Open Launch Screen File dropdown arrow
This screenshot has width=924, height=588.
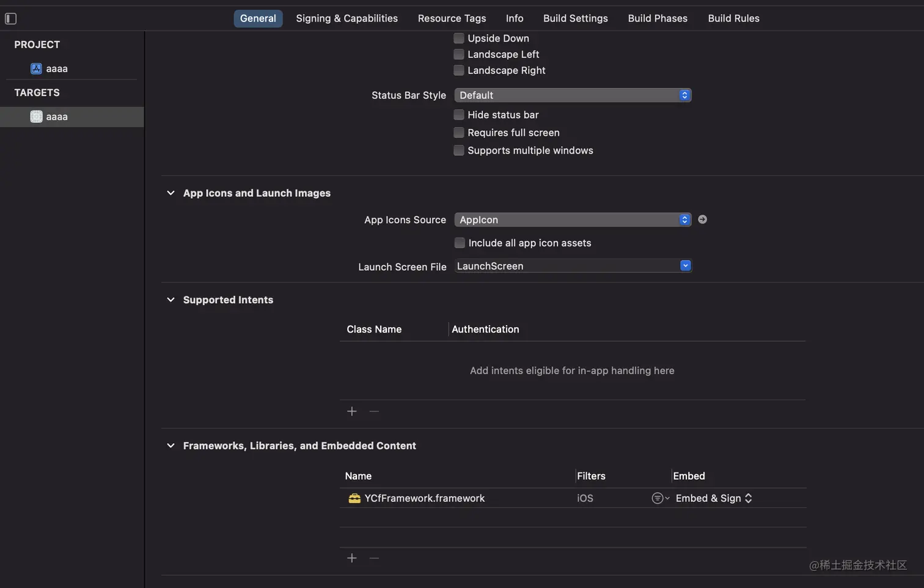(686, 265)
